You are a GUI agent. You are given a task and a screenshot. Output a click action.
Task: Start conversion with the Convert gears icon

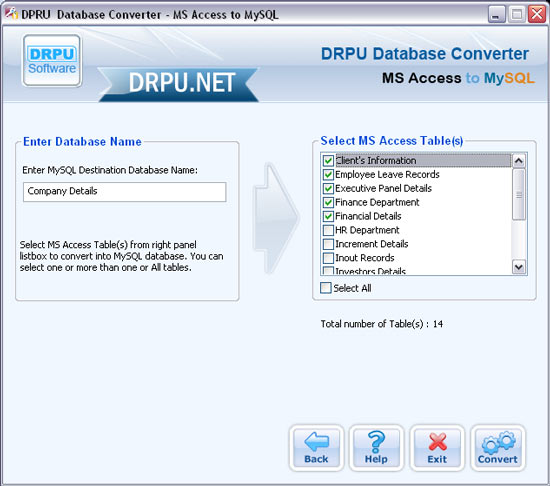coord(498,448)
